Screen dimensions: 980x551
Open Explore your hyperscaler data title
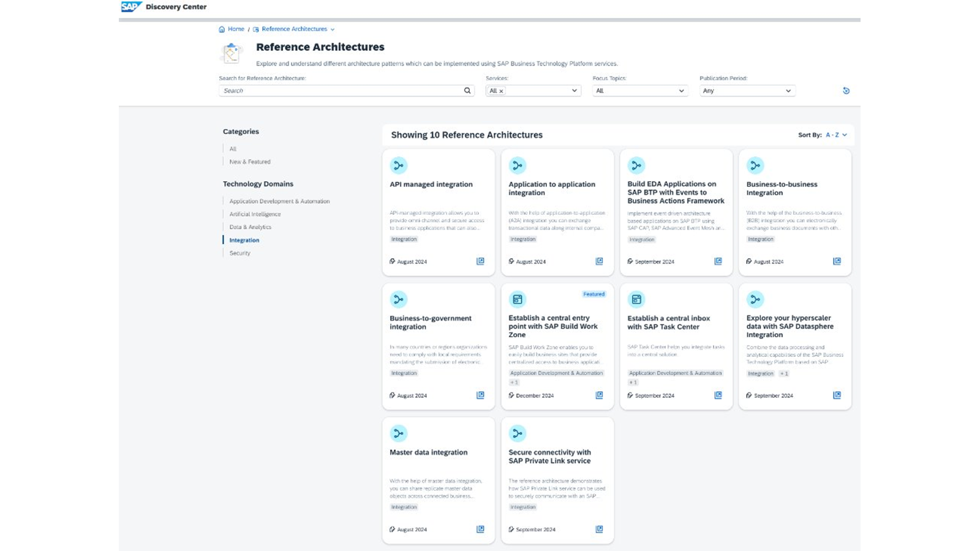coord(790,326)
